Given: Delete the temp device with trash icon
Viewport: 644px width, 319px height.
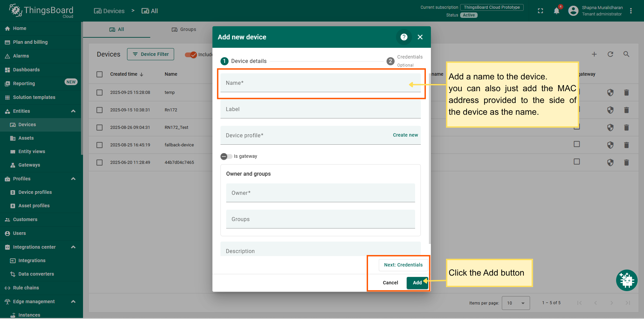Looking at the screenshot, I should [626, 93].
